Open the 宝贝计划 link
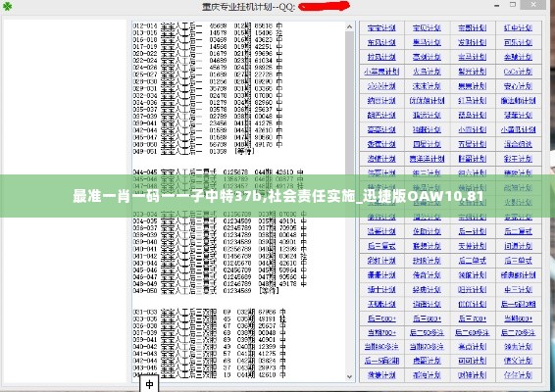The image size is (555, 392). pos(427,28)
